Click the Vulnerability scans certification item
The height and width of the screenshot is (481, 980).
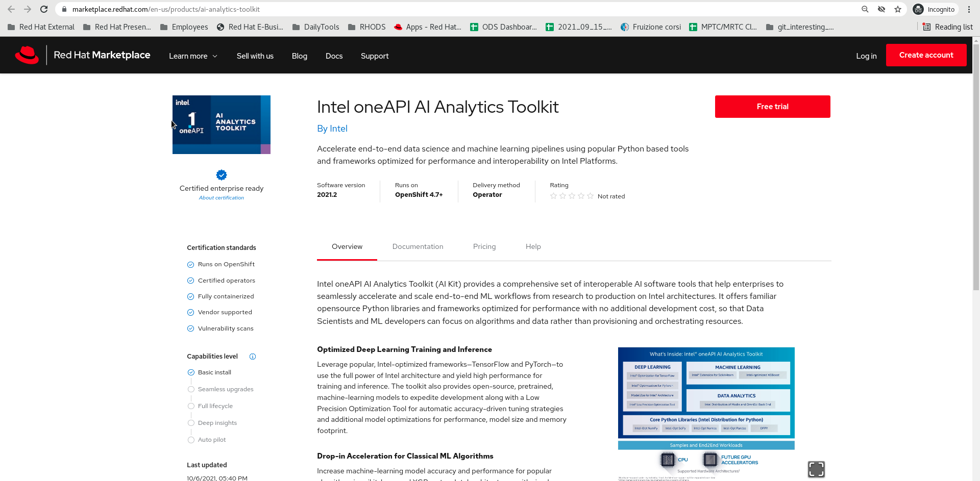220,328
